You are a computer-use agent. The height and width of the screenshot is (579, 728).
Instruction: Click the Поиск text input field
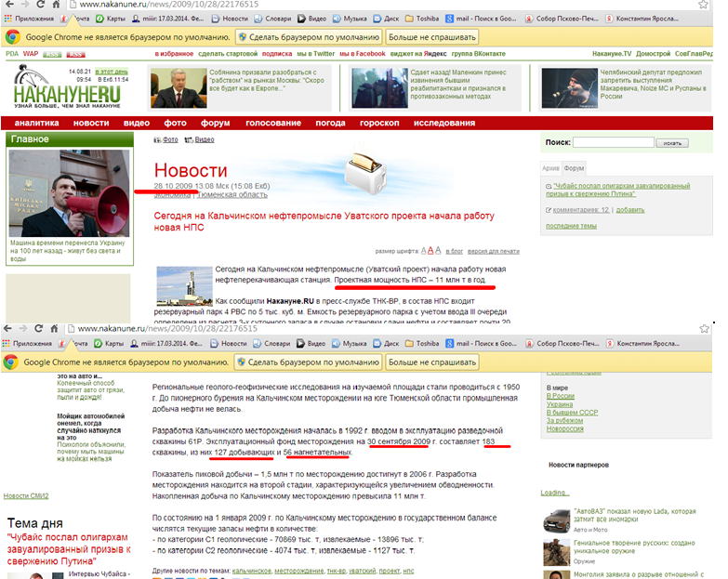[x=613, y=142]
